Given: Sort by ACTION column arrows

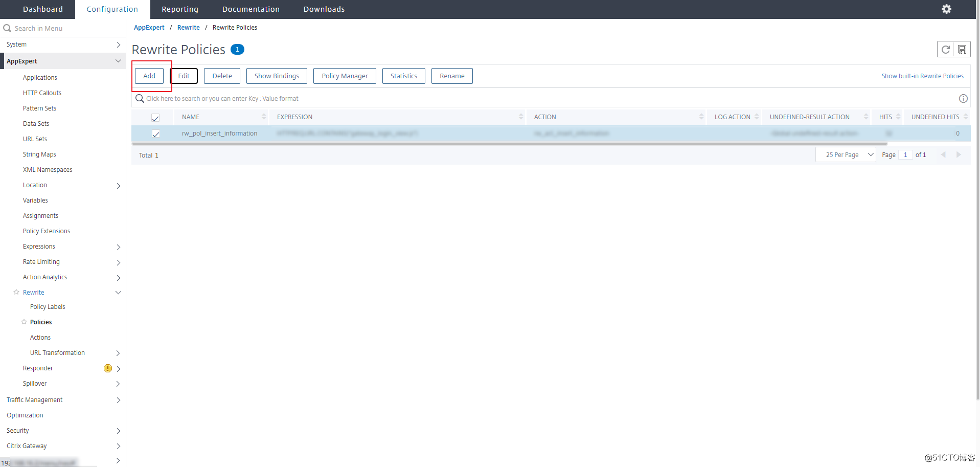Looking at the screenshot, I should [701, 117].
